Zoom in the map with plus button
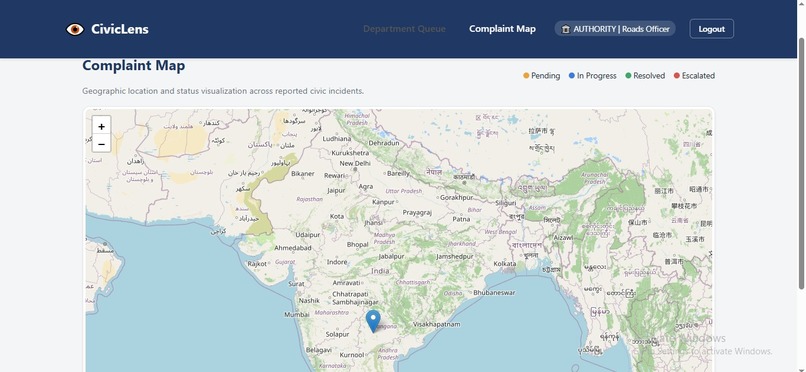Viewport: 806px width, 372px height. (x=101, y=126)
